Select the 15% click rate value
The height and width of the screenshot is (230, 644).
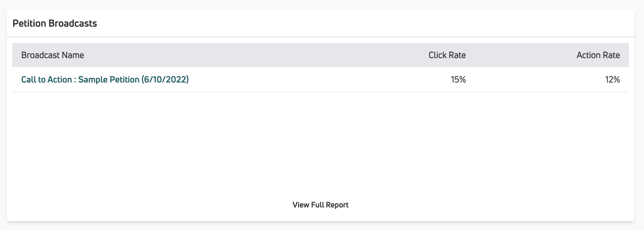[x=458, y=80]
